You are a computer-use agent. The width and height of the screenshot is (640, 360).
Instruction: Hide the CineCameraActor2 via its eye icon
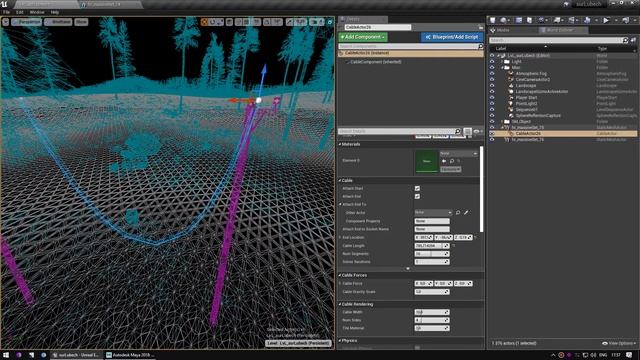[x=492, y=80]
